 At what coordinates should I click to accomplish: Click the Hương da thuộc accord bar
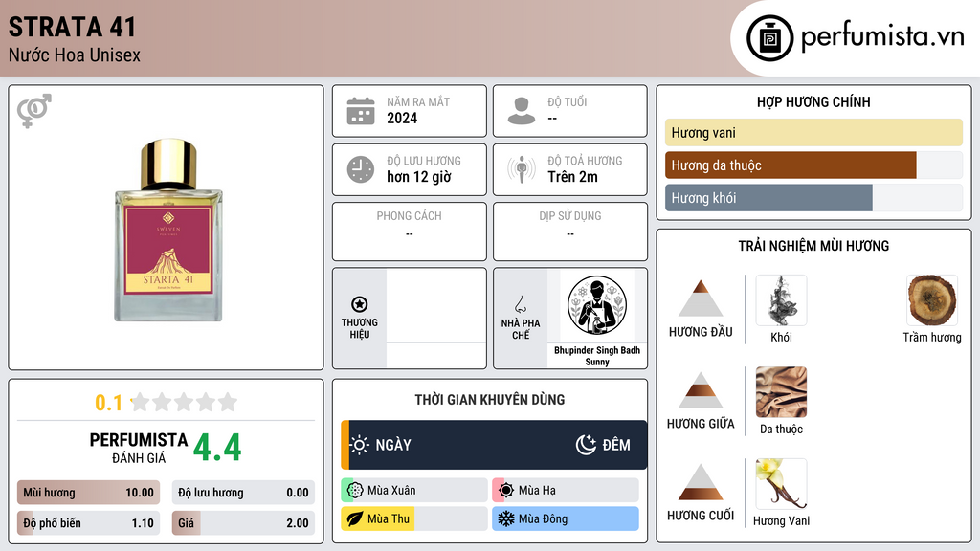coord(813,165)
